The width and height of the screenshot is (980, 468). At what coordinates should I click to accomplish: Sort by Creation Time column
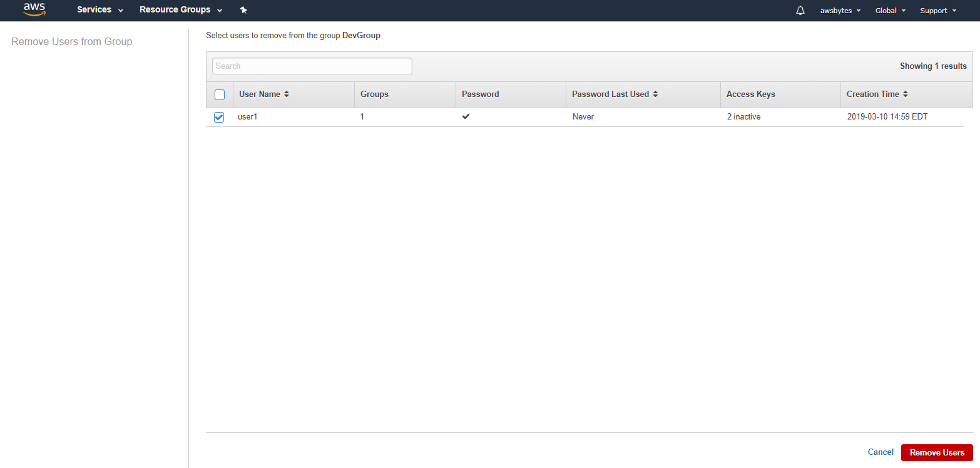[877, 94]
